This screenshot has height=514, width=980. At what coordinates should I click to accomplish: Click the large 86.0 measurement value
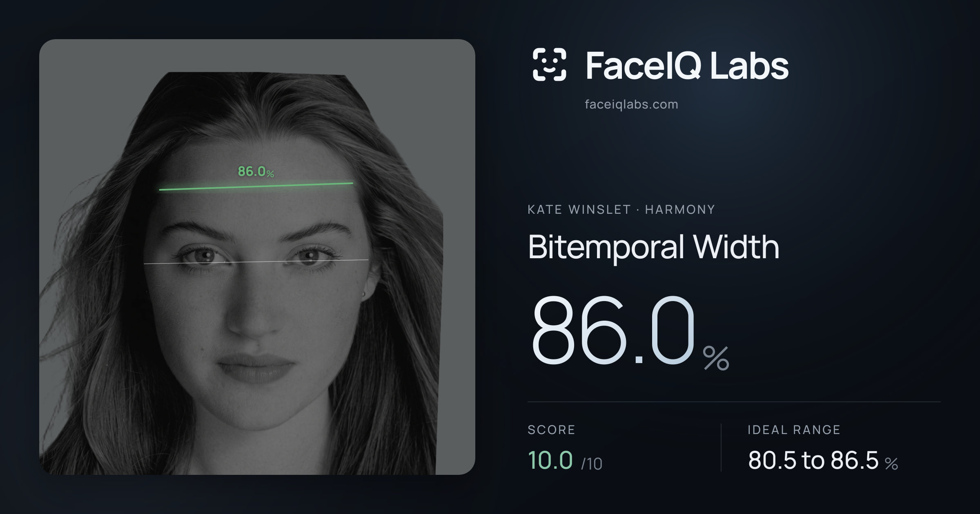click(x=612, y=330)
